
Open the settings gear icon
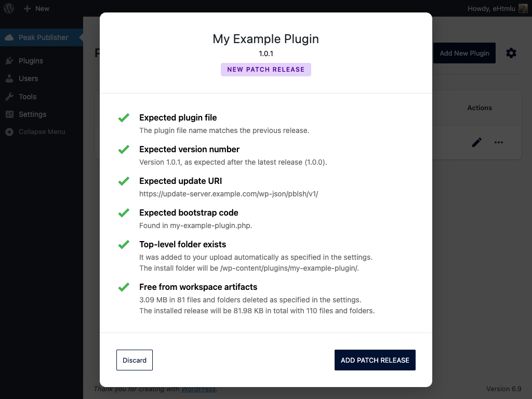click(511, 53)
